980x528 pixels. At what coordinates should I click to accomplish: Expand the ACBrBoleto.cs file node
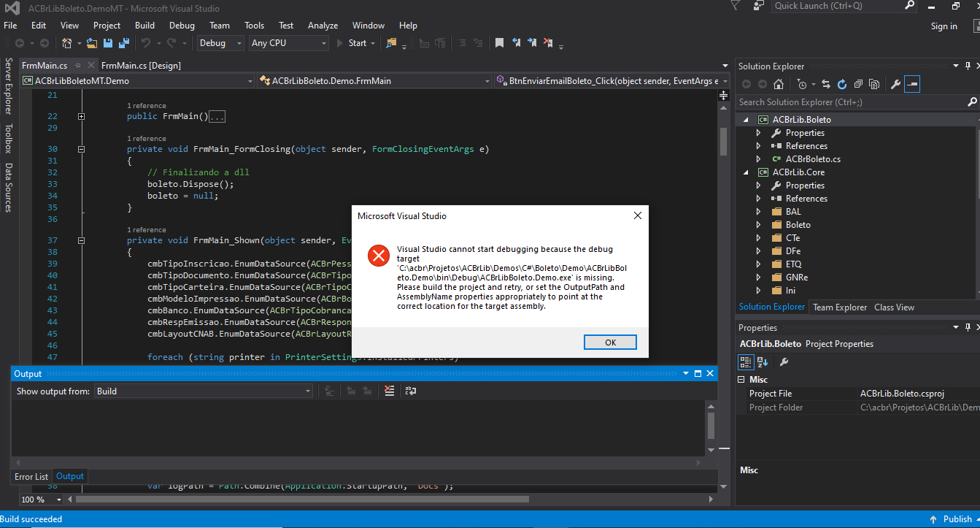point(758,159)
